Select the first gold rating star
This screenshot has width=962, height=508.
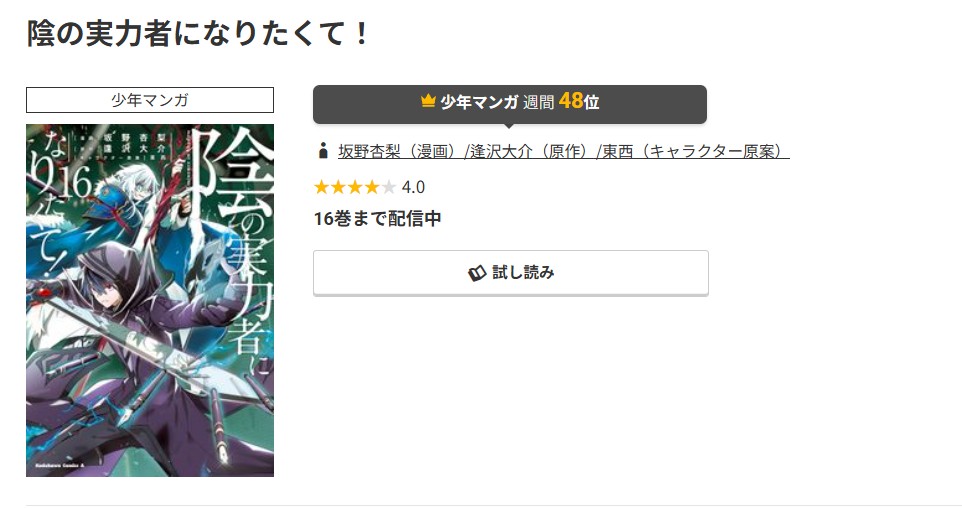(x=321, y=187)
